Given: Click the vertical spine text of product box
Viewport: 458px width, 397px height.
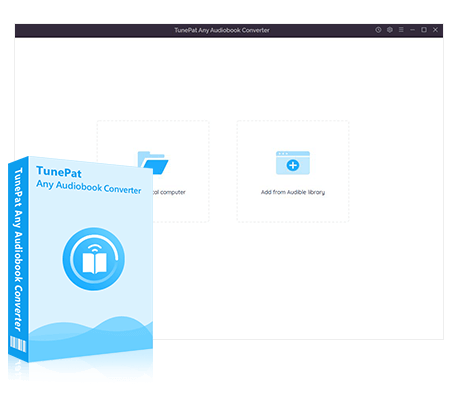Looking at the screenshot, I should (x=18, y=249).
